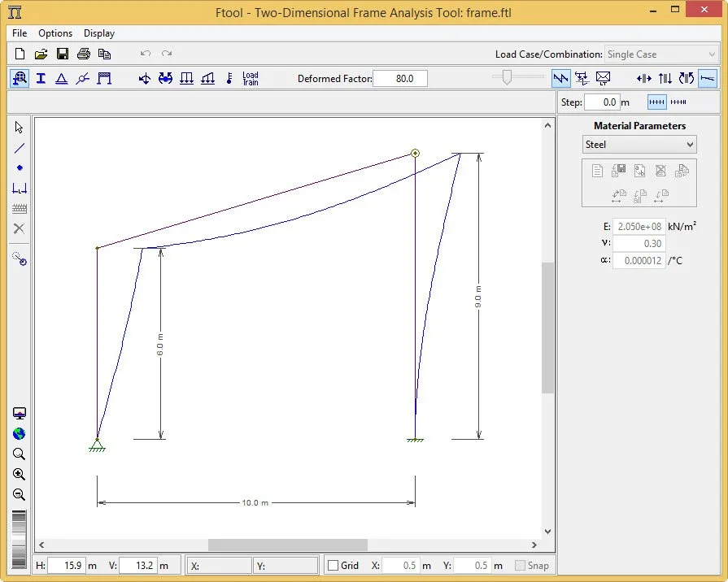Viewport: 728px width, 582px height.
Task: Click the save file floppy icon
Action: [63, 54]
